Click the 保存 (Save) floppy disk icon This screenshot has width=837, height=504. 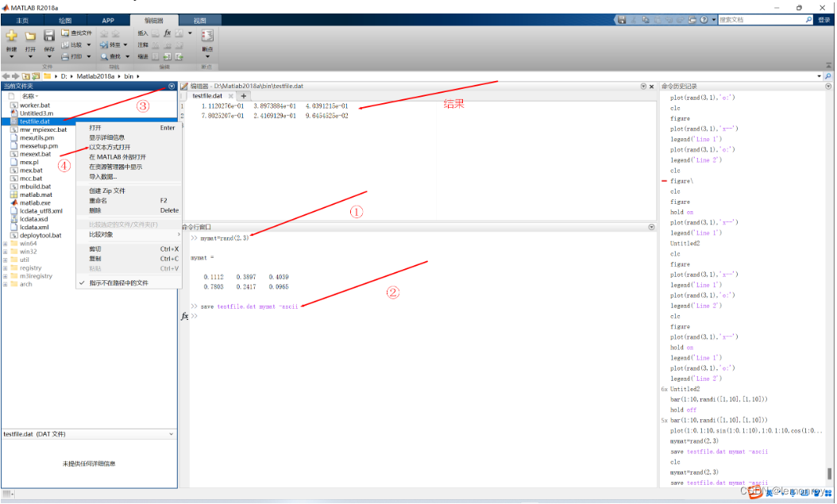point(49,36)
